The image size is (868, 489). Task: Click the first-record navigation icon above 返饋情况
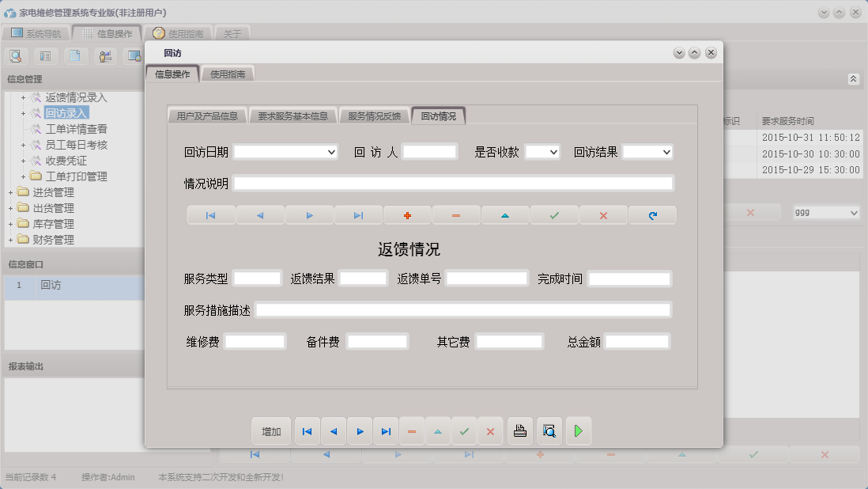pyautogui.click(x=211, y=214)
